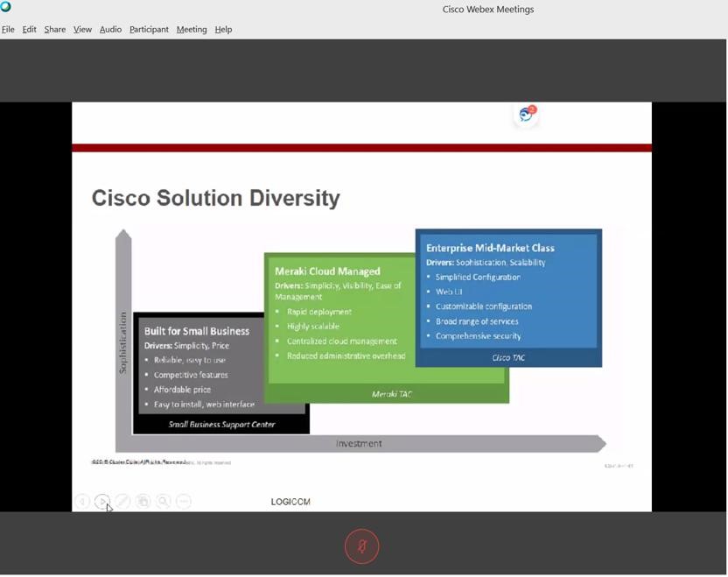Open the Meeting menu
Image resolution: width=728 pixels, height=577 pixels.
192,29
